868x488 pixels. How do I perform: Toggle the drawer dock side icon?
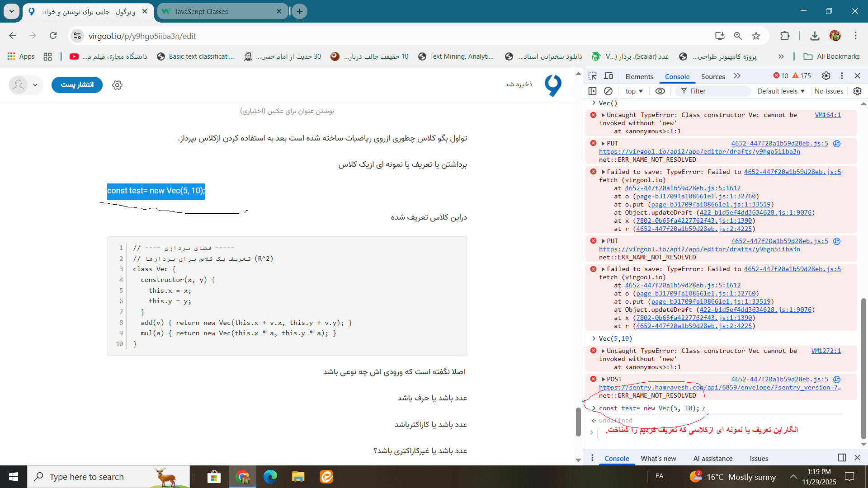(842, 458)
